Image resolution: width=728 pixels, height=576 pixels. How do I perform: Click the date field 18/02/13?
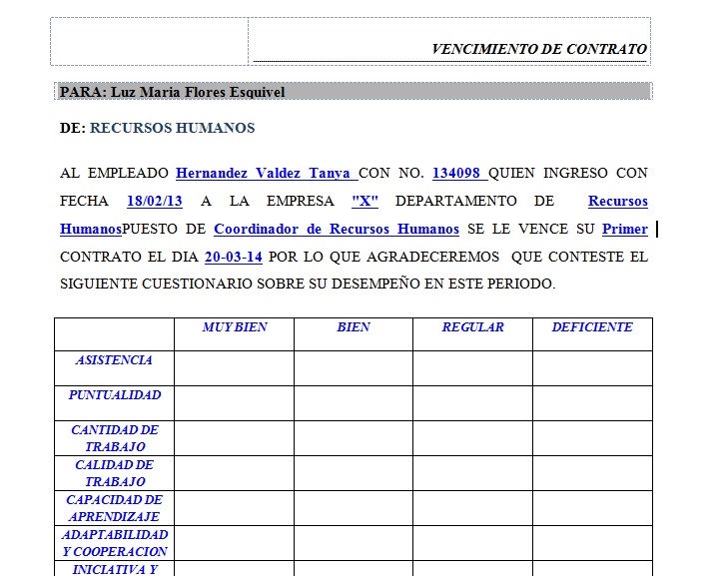[x=155, y=201]
